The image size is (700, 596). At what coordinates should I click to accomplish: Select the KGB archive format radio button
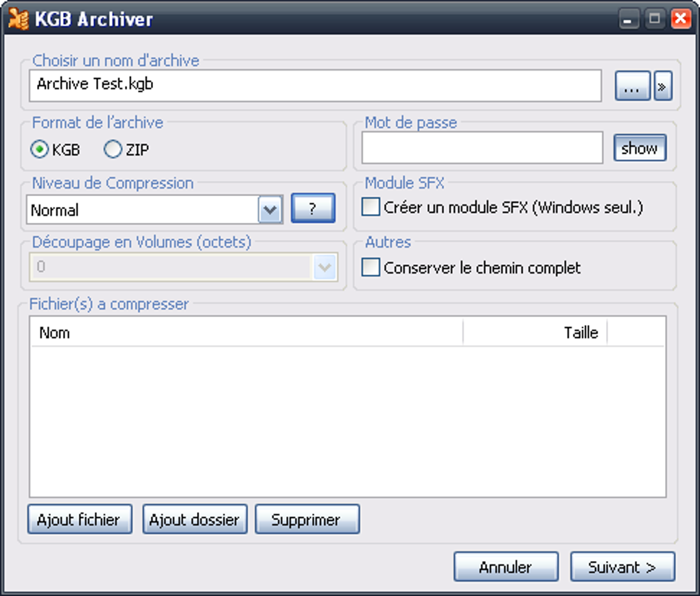pos(39,150)
